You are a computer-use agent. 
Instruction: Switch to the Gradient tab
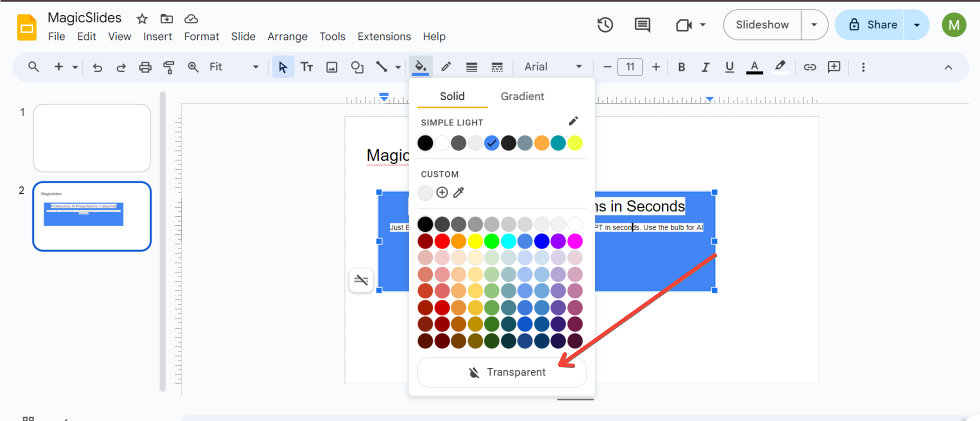(522, 96)
